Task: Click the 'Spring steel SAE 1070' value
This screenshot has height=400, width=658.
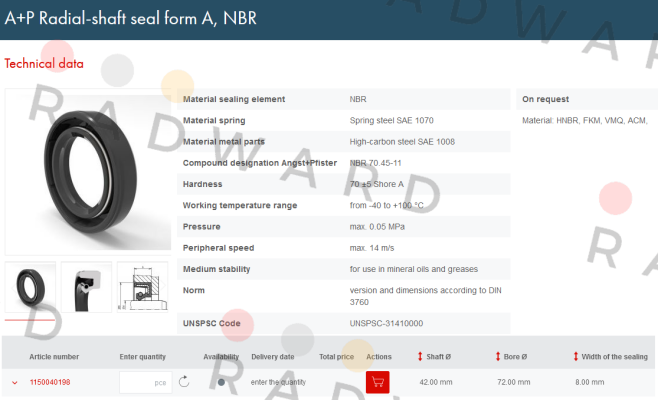Action: coord(392,120)
